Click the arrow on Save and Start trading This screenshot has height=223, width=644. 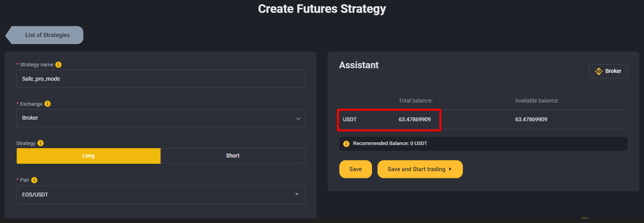pyautogui.click(x=450, y=169)
